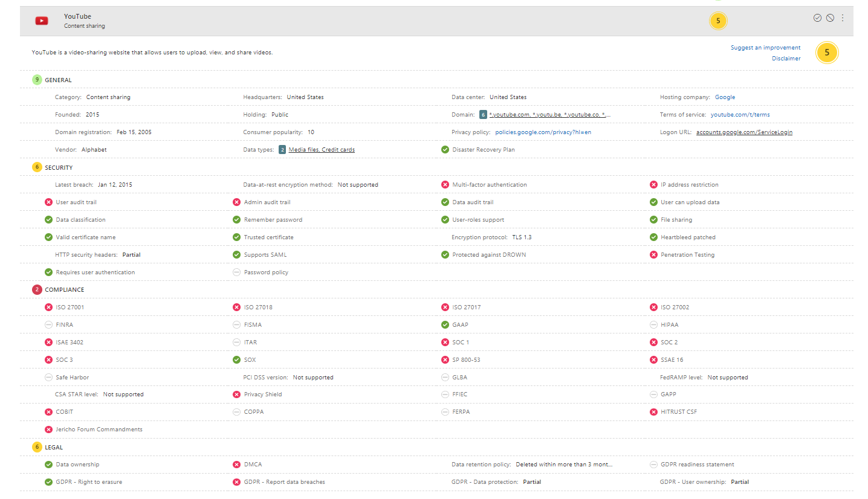
Task: Click the SECURITY score 6 badge
Action: pyautogui.click(x=37, y=167)
